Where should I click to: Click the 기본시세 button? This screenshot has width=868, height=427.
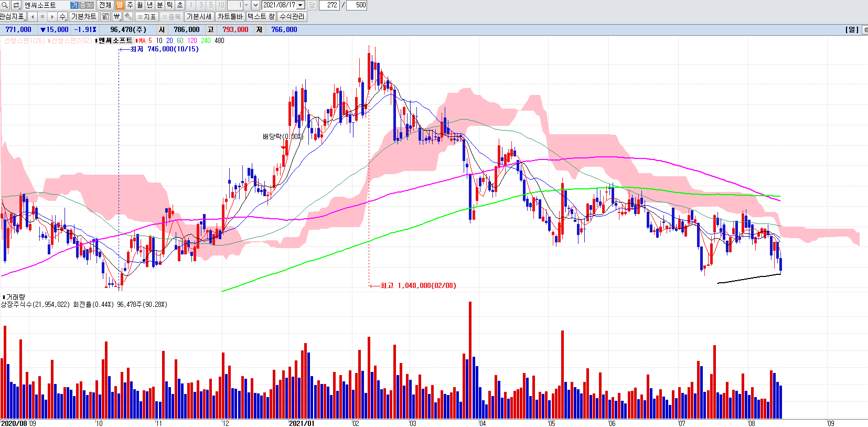[199, 17]
